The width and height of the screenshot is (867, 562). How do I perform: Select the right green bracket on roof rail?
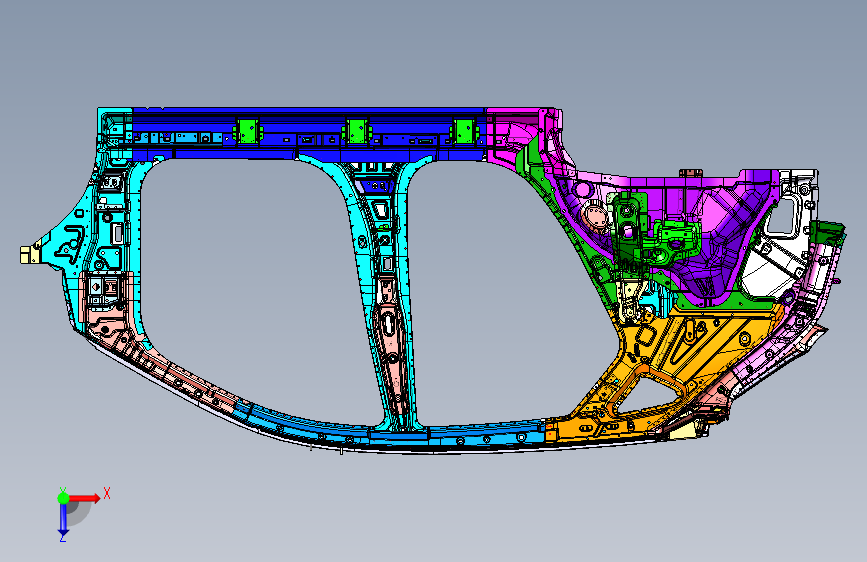pos(464,131)
